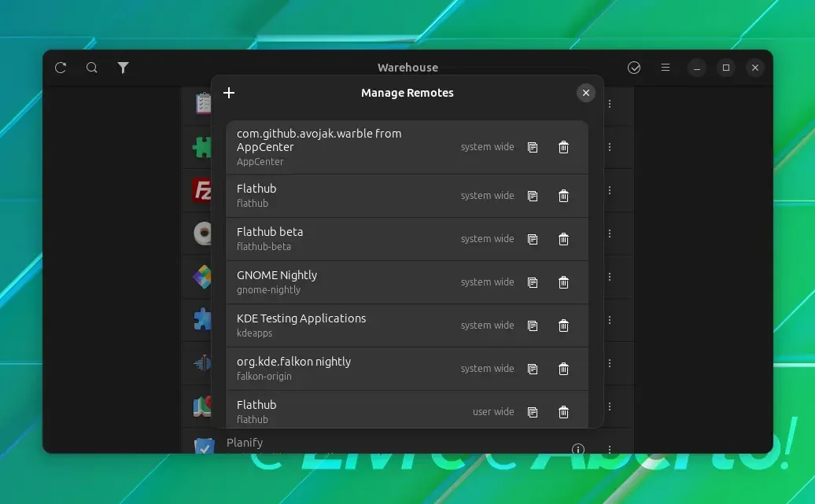Open search in Warehouse header
This screenshot has width=815, height=504.
pyautogui.click(x=92, y=68)
